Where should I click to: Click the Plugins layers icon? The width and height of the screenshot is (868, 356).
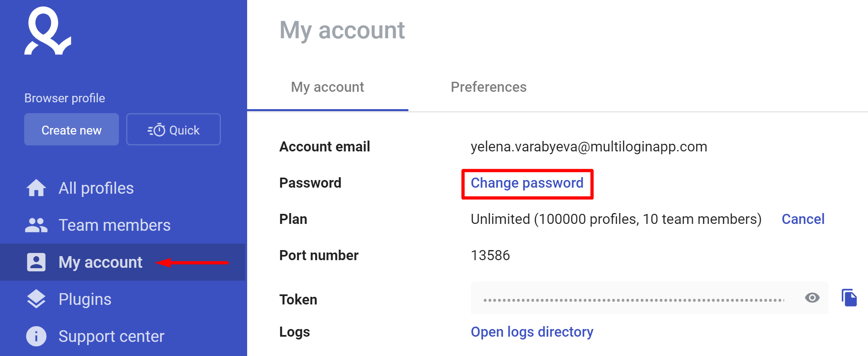(x=36, y=299)
